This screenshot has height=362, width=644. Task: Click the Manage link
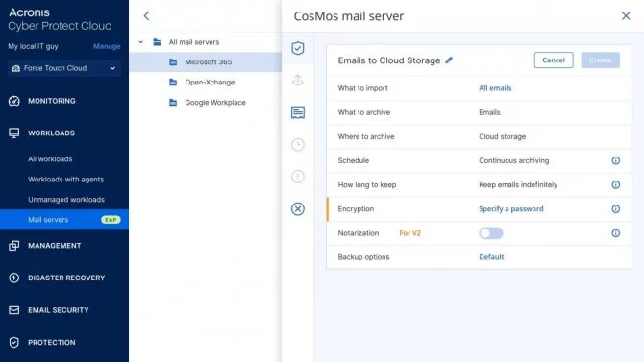click(x=107, y=46)
